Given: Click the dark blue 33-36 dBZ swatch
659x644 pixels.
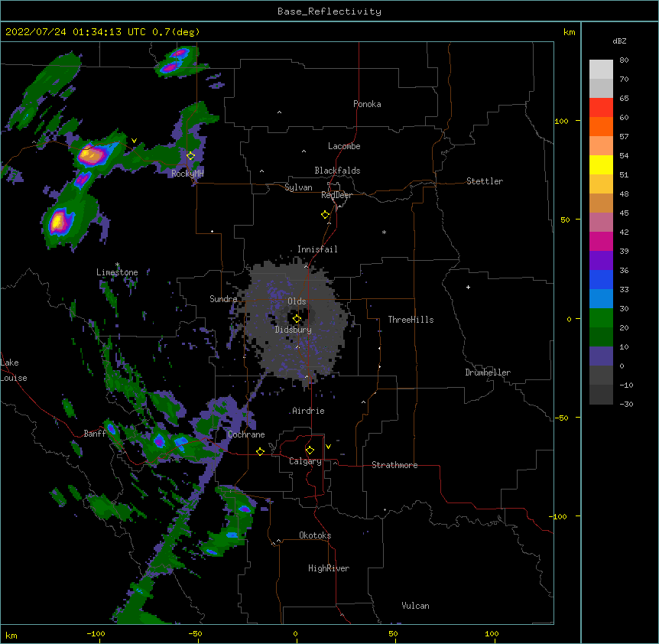Looking at the screenshot, I should [x=601, y=279].
